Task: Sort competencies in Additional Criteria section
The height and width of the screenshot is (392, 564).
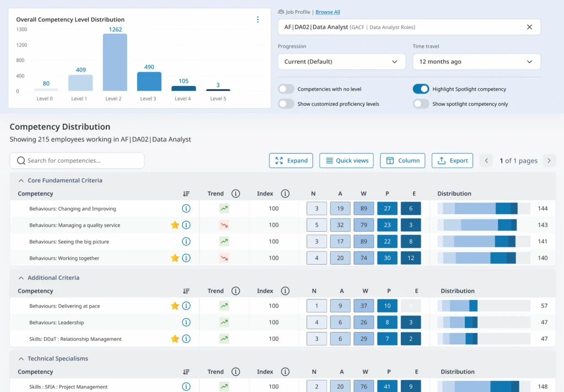Action: tap(186, 291)
